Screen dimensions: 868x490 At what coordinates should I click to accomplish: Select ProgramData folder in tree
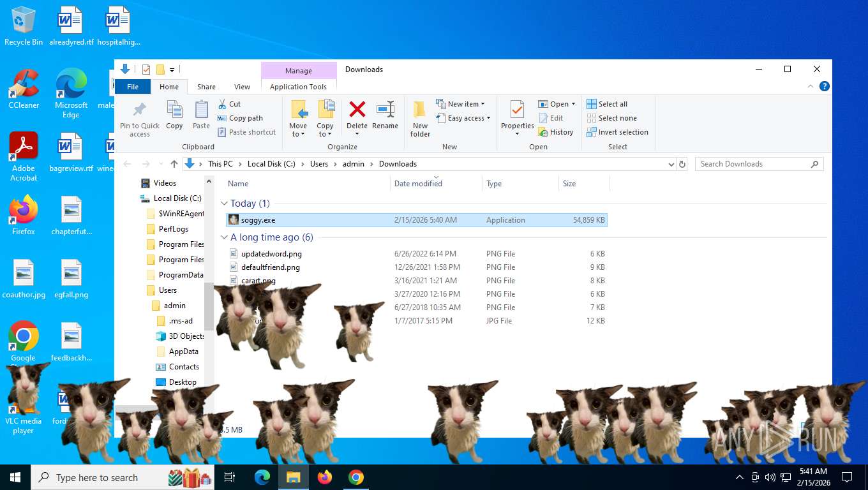click(x=181, y=275)
